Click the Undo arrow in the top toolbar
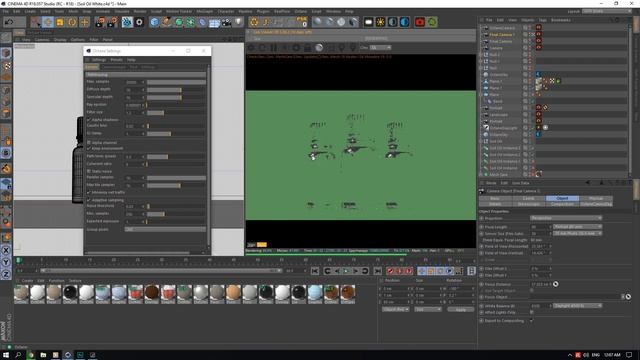The width and height of the screenshot is (640, 360). click(9, 22)
